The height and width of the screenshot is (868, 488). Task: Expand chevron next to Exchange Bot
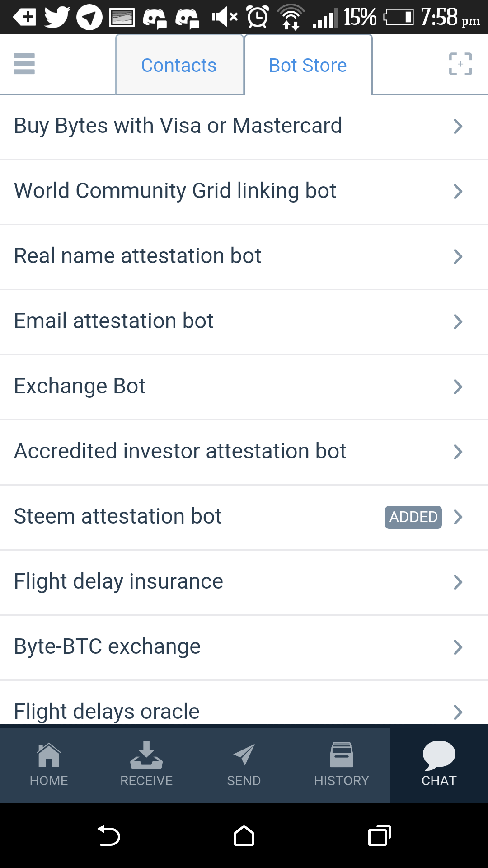click(x=458, y=387)
